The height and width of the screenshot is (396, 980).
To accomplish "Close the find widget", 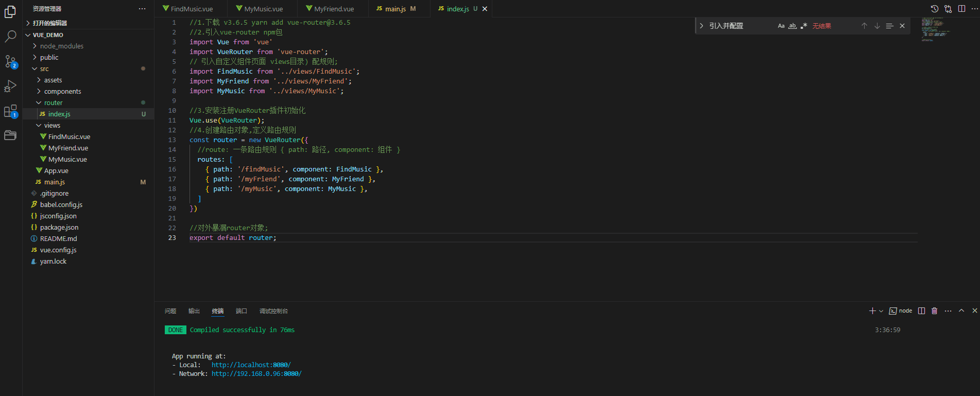I will (x=902, y=26).
